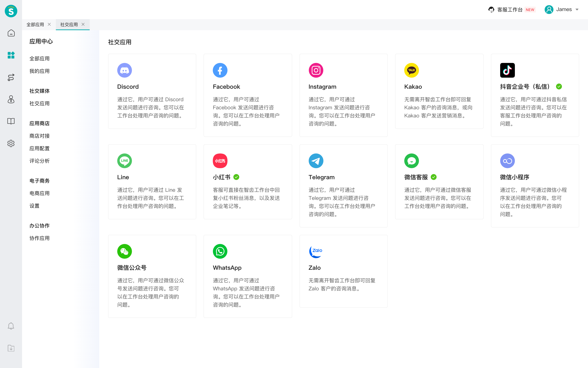Open the James user account dropdown
The height and width of the screenshot is (368, 588).
tap(562, 10)
